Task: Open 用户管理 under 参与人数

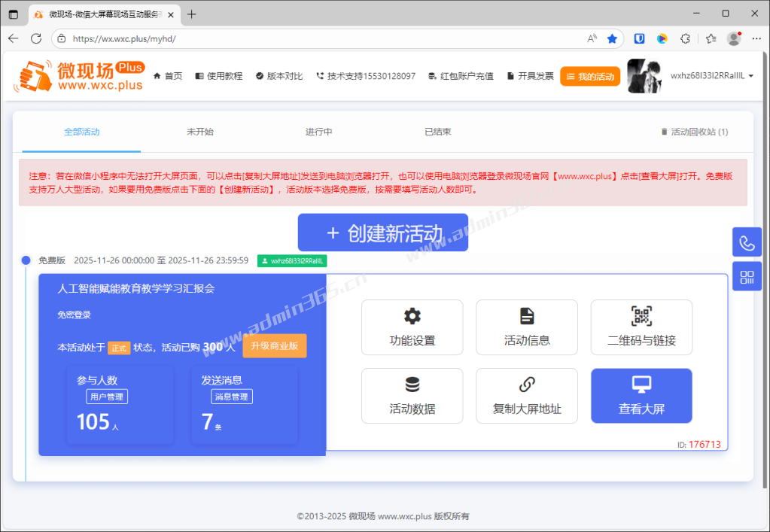Action: (107, 397)
